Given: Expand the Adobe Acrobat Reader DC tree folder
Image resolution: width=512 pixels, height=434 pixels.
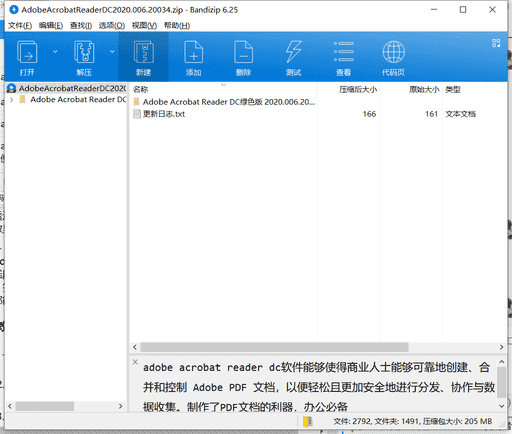Looking at the screenshot, I should [12, 100].
